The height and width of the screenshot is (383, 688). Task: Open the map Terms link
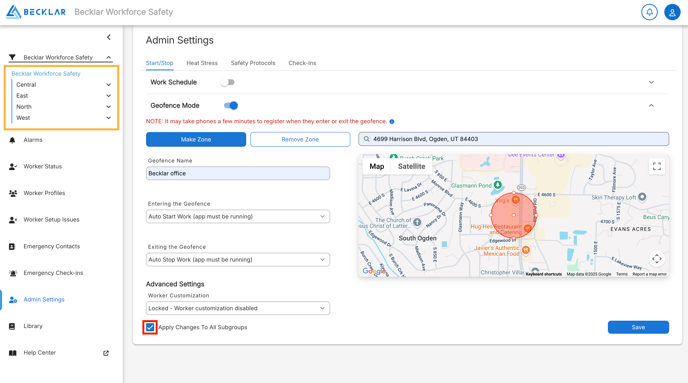point(621,274)
